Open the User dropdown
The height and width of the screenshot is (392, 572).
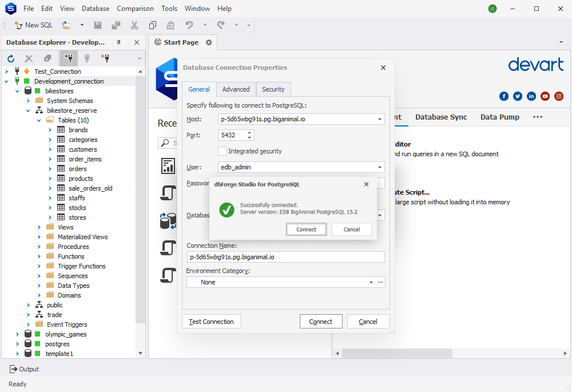pyautogui.click(x=380, y=167)
